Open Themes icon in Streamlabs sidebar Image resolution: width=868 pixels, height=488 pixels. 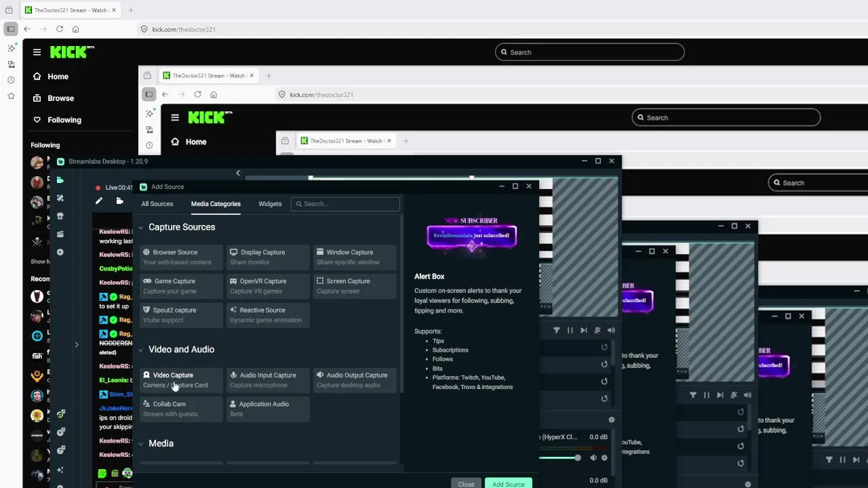[60, 198]
